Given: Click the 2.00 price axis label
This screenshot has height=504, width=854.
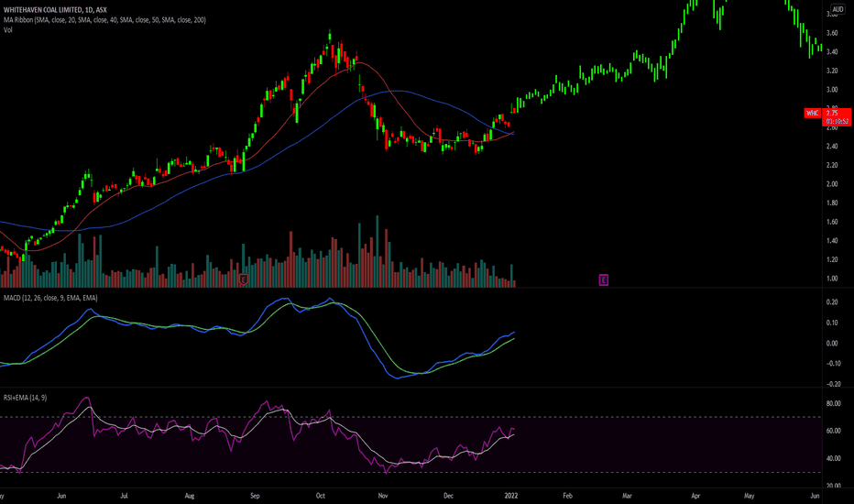Looking at the screenshot, I should click(832, 184).
